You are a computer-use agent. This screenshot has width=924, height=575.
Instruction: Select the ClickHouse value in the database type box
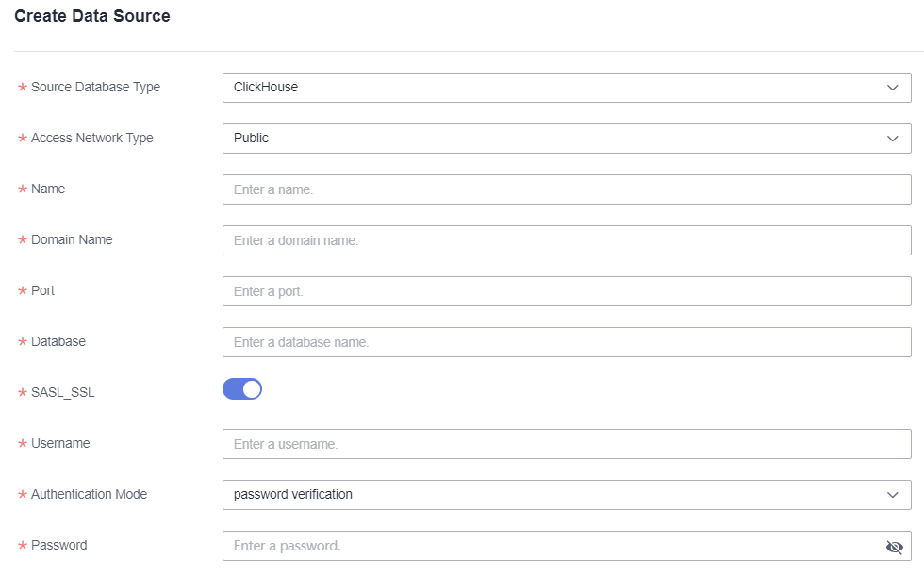click(x=266, y=88)
